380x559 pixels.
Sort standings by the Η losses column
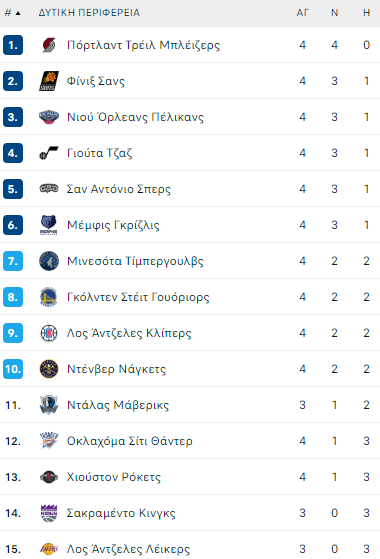[x=366, y=13]
